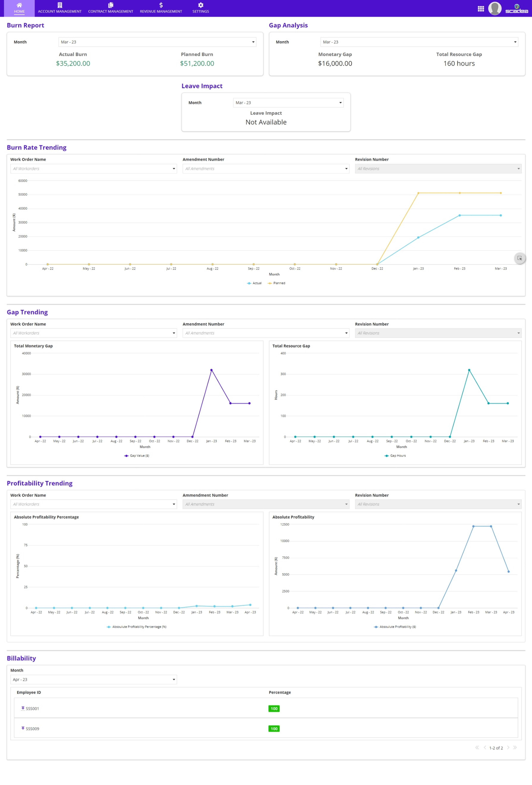532x785 pixels.
Task: Open Profitability Ammendment Number dropdown
Action: (266, 504)
